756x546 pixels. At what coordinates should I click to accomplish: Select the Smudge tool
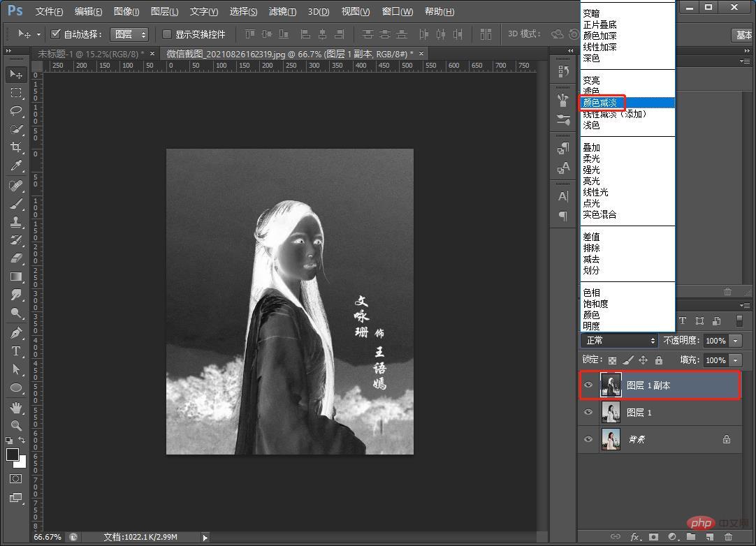(16, 295)
